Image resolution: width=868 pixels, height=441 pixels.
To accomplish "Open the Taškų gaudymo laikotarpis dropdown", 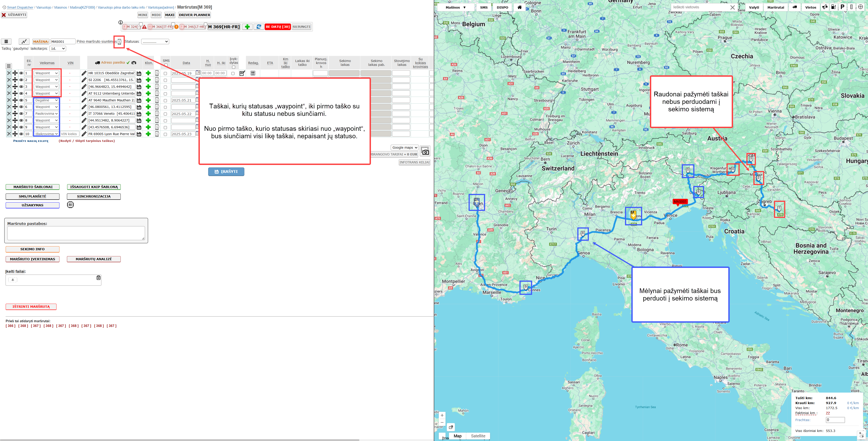I will [58, 49].
